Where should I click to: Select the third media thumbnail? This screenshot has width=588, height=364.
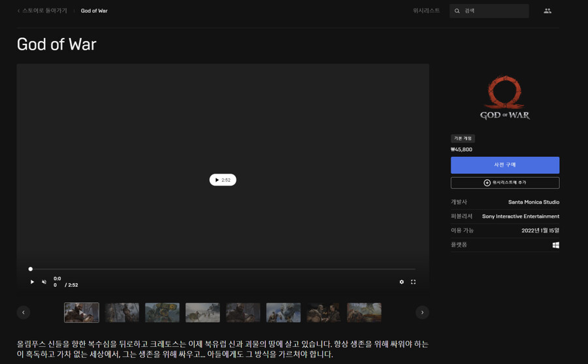click(163, 312)
